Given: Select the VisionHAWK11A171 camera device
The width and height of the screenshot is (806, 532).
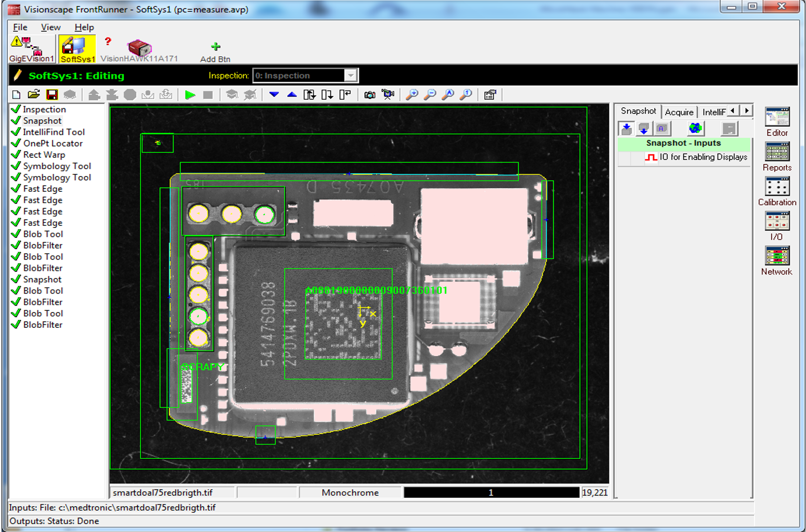Looking at the screenshot, I should [139, 50].
